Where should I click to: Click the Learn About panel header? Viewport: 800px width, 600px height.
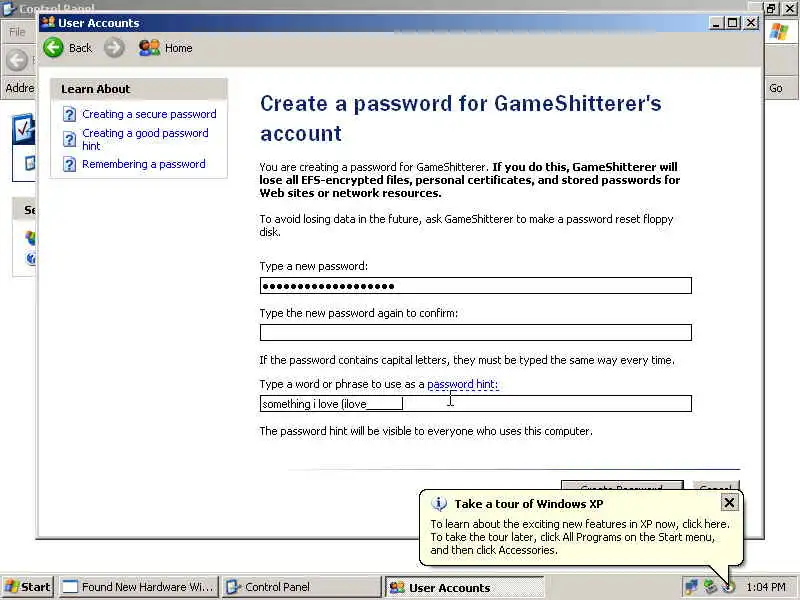pos(139,89)
